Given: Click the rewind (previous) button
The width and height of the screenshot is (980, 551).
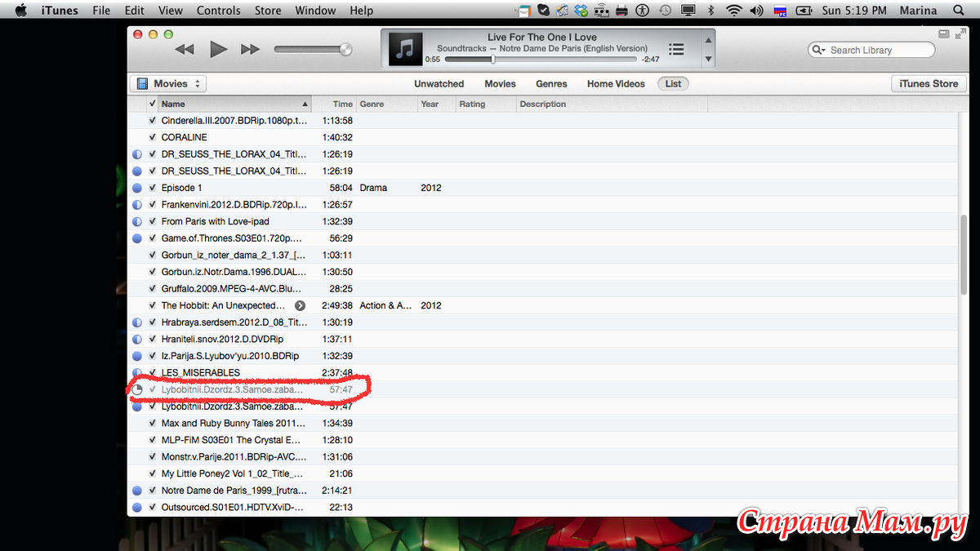Looking at the screenshot, I should 185,50.
